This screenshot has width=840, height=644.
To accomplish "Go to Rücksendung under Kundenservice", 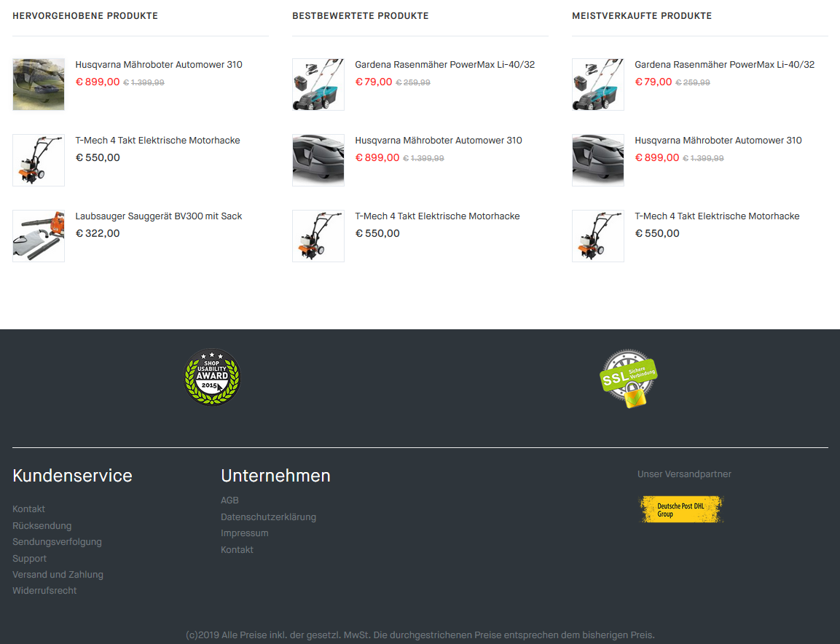I will click(42, 525).
